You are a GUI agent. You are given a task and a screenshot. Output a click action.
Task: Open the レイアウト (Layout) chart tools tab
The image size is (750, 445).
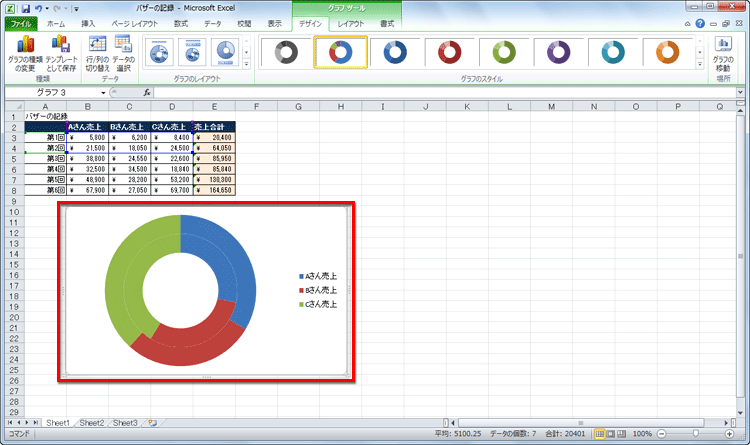(x=350, y=22)
